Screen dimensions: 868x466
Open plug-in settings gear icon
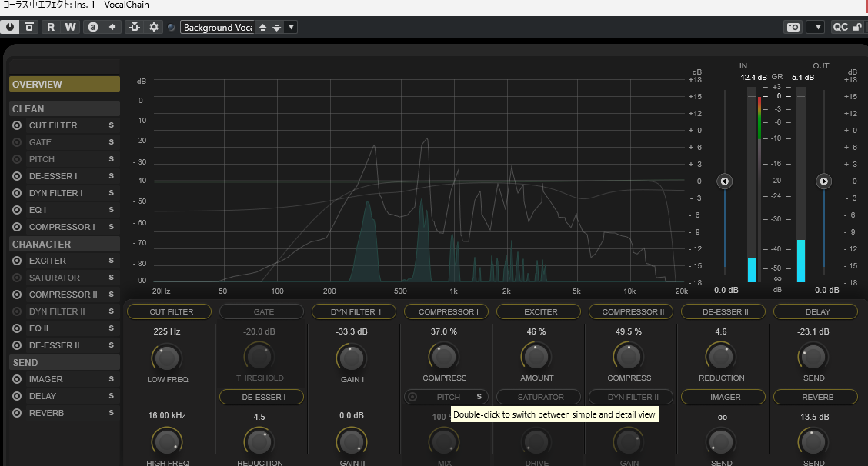coord(154,27)
